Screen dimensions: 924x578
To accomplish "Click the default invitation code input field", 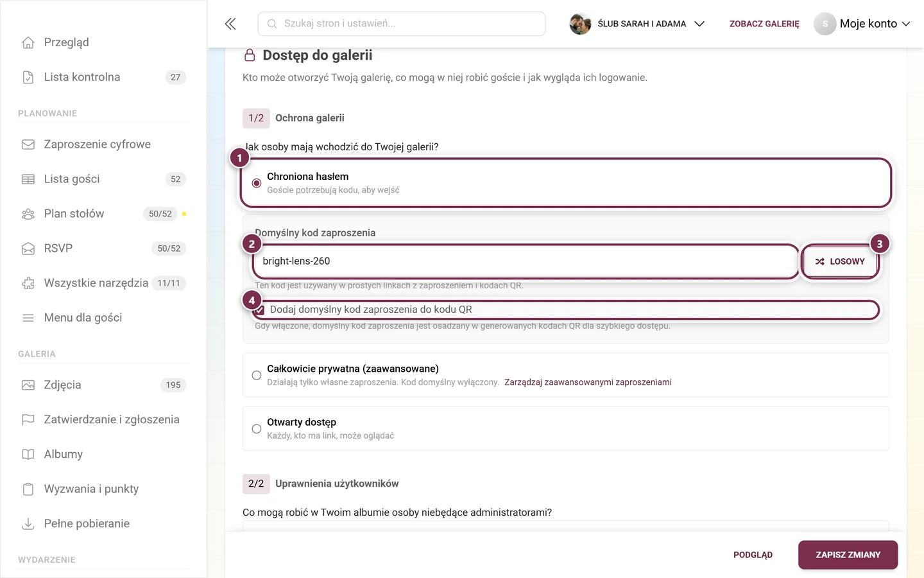I will click(x=525, y=261).
